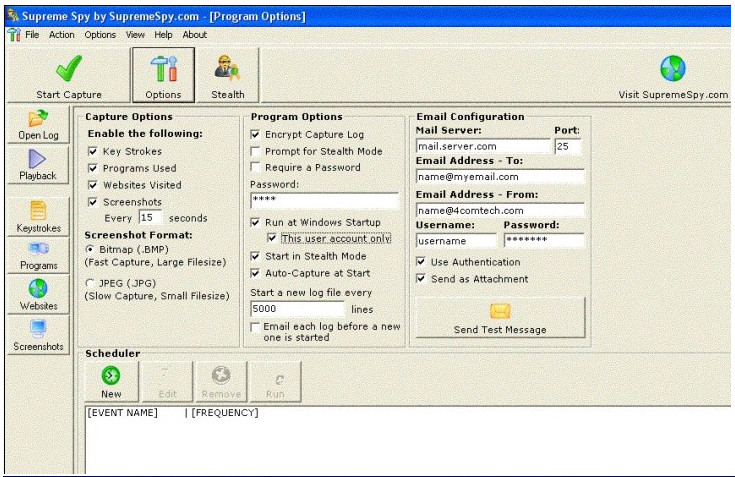The width and height of the screenshot is (735, 477).
Task: Show the Programs log in sidebar
Action: point(38,256)
